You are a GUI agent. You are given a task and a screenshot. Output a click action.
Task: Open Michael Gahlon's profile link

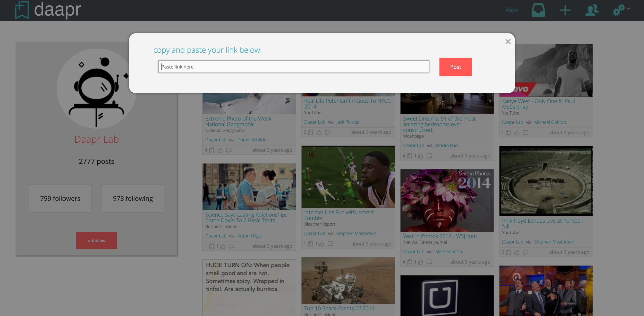550,122
